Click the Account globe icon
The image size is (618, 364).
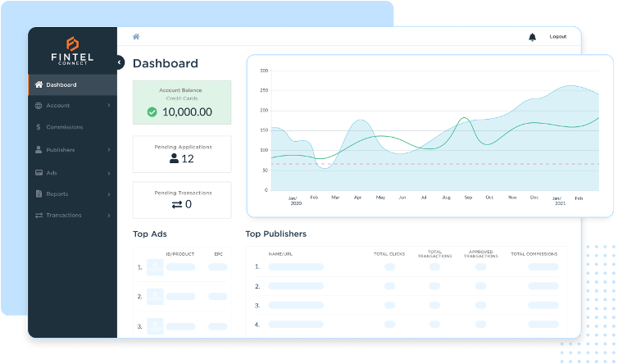click(x=39, y=105)
